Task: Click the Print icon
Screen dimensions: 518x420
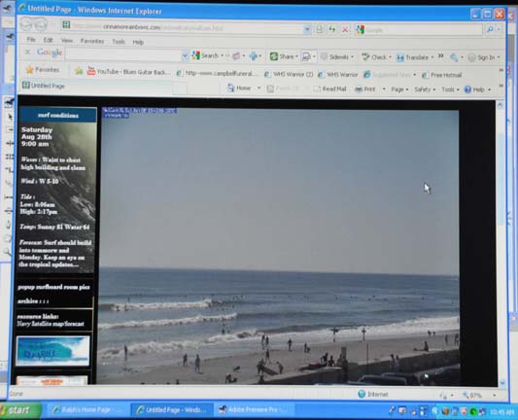Action: coord(359,89)
